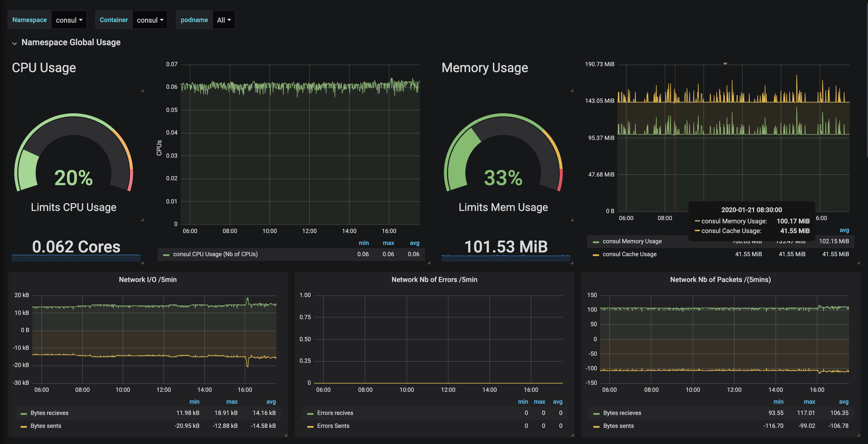This screenshot has height=444, width=868.
Task: Sort Network I/O legend by avg column
Action: [x=271, y=402]
